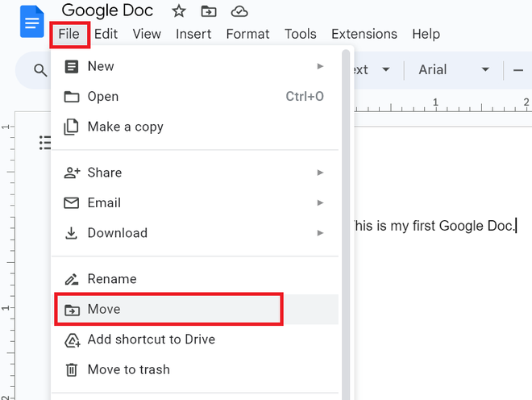This screenshot has width=532, height=400.
Task: Decrease font size with minus button
Action: click(518, 70)
